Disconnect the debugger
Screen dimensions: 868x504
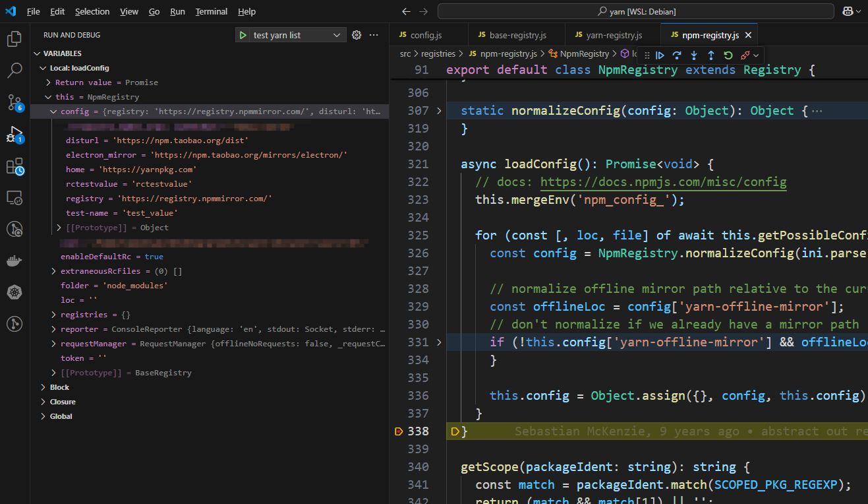click(745, 55)
